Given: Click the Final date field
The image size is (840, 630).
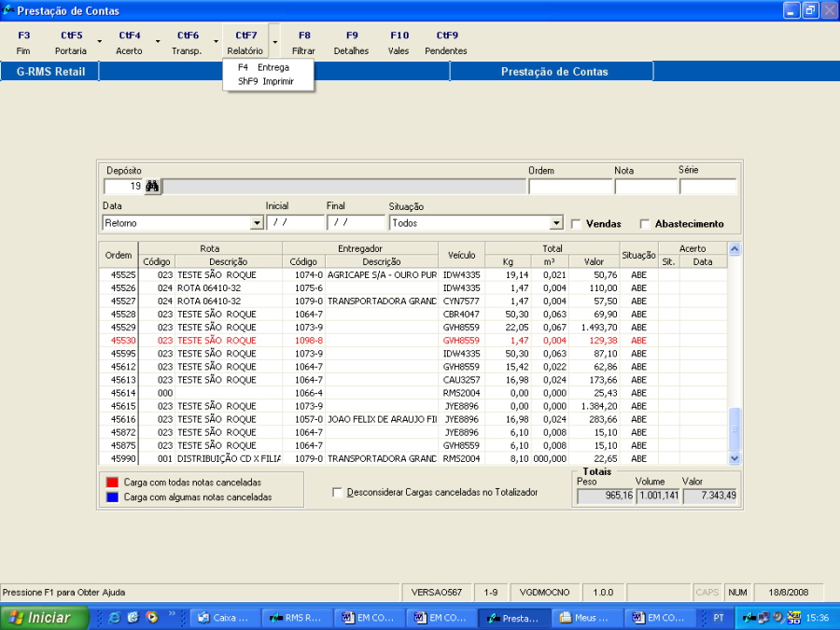Looking at the screenshot, I should (x=356, y=222).
